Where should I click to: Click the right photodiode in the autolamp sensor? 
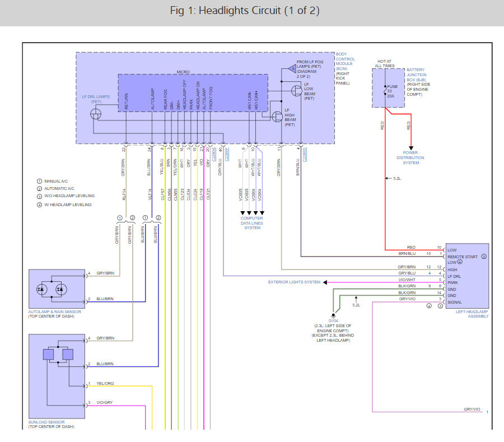[x=61, y=289]
